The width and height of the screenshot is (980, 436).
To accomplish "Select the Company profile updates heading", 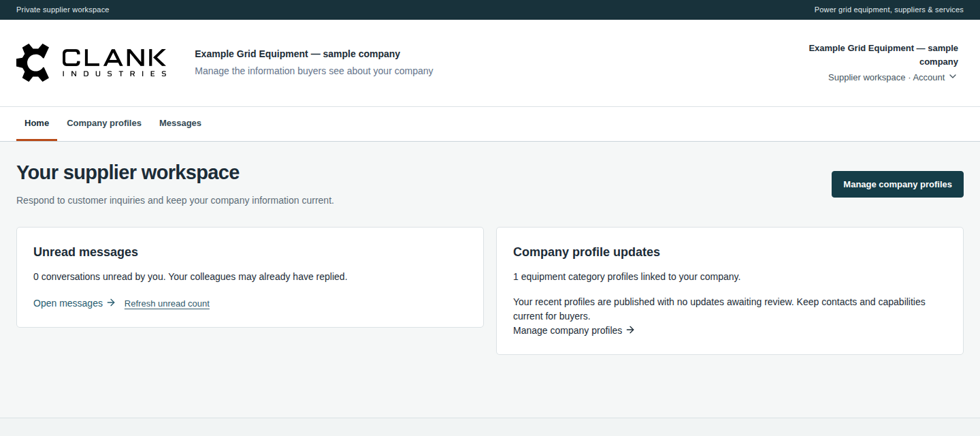I will point(587,252).
